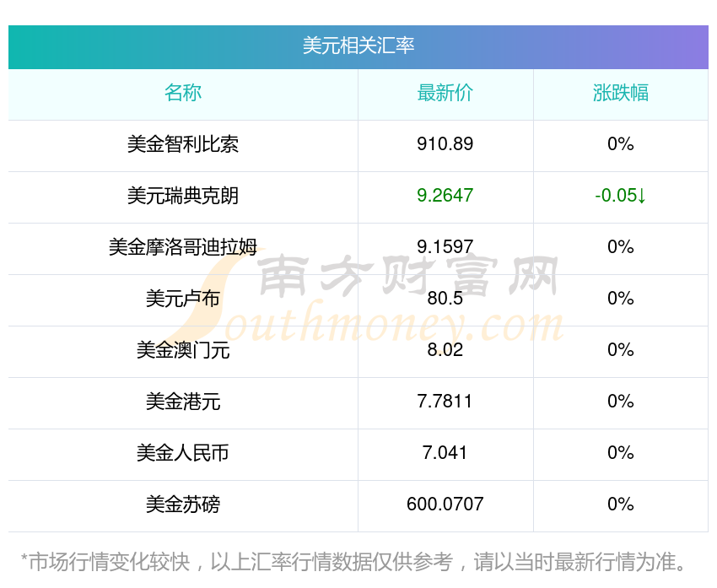Viewport: 717px width, 588px height.
Task: Click the 0% change for 美金智利比索
Action: [x=621, y=144]
